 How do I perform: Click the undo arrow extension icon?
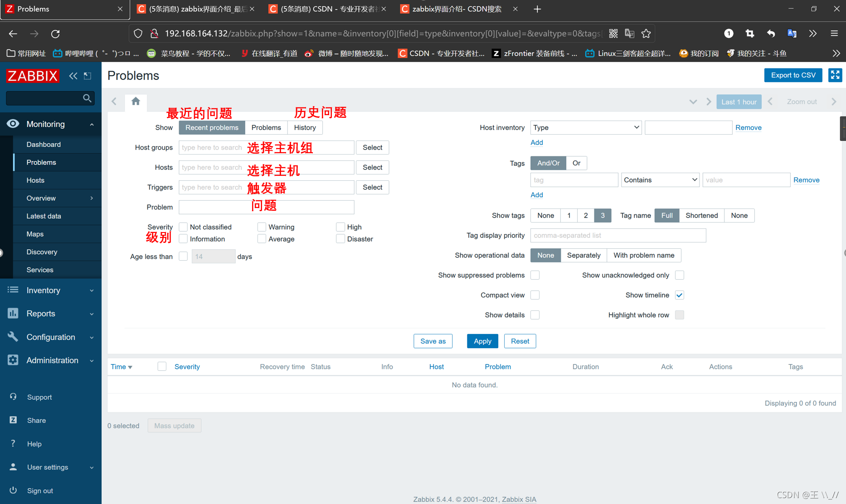[x=771, y=34]
